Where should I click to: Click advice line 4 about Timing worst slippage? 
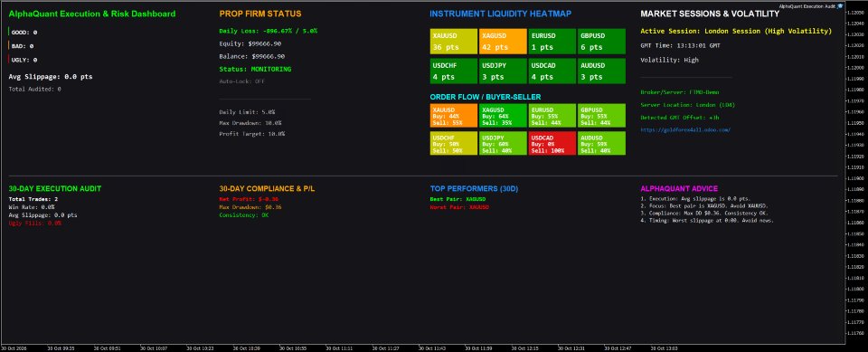pyautogui.click(x=707, y=221)
